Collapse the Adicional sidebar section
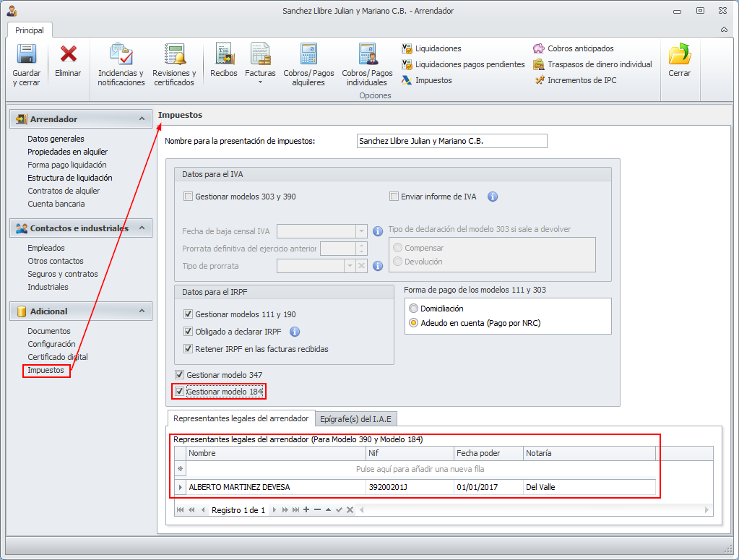This screenshot has width=739, height=560. 142,311
